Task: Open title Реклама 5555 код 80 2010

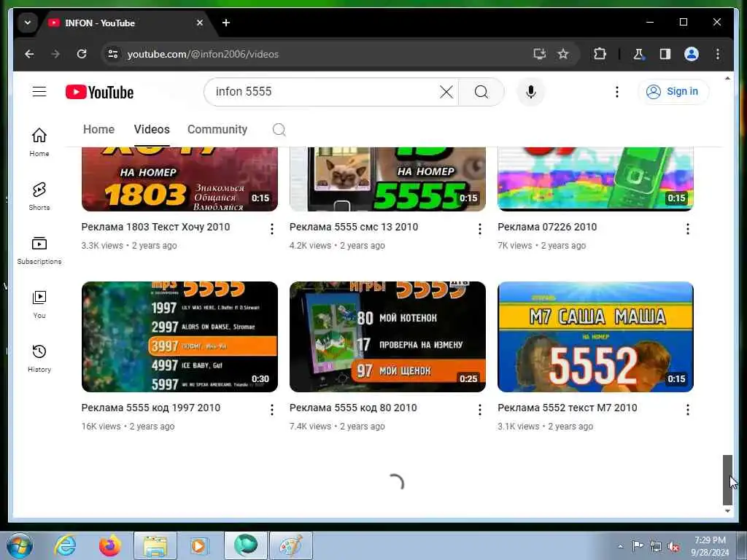Action: click(353, 408)
